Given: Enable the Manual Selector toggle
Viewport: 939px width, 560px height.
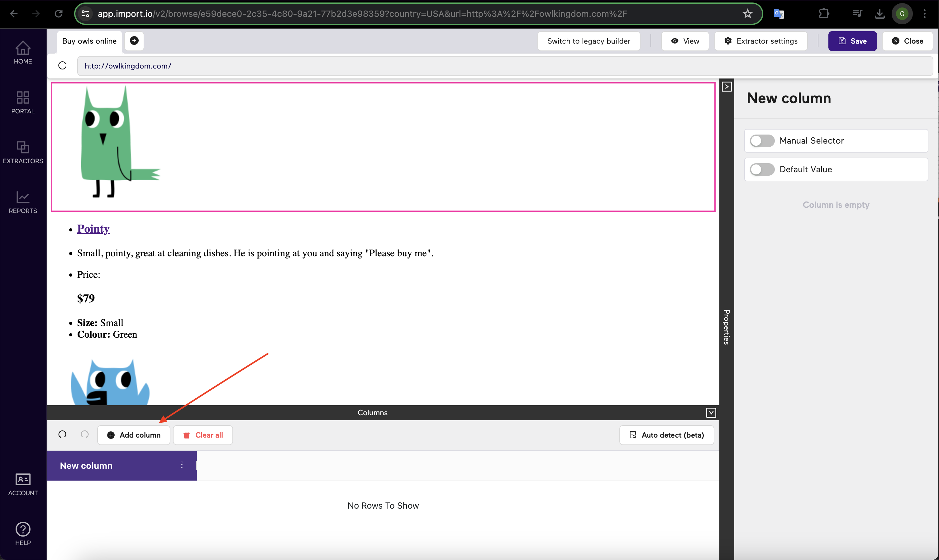Looking at the screenshot, I should click(762, 141).
